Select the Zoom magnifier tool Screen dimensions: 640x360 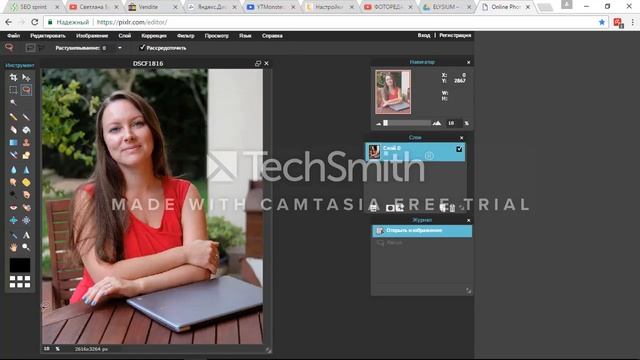pyautogui.click(x=26, y=247)
